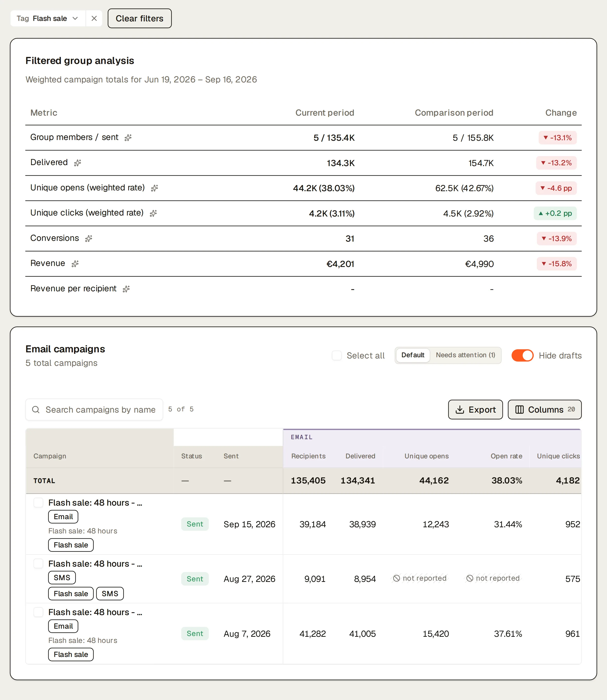Open the Tag Flash sale filter dropdown
This screenshot has height=700, width=607.
pos(48,18)
